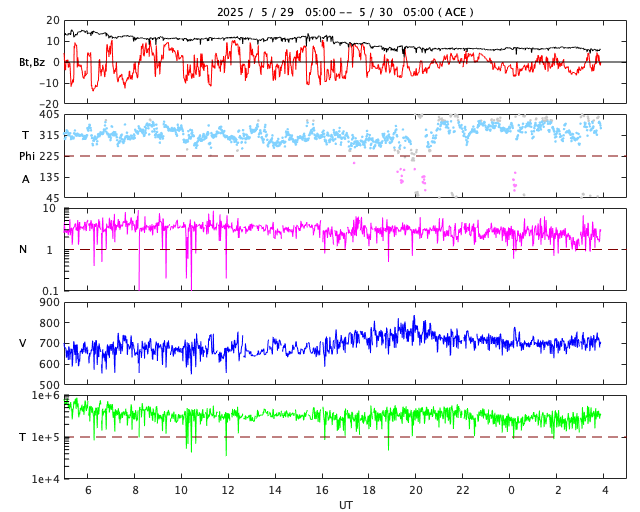Screen dimensions: 640x512
Task: Click the light-blue Phi angle scatter panel
Action: (x=345, y=156)
